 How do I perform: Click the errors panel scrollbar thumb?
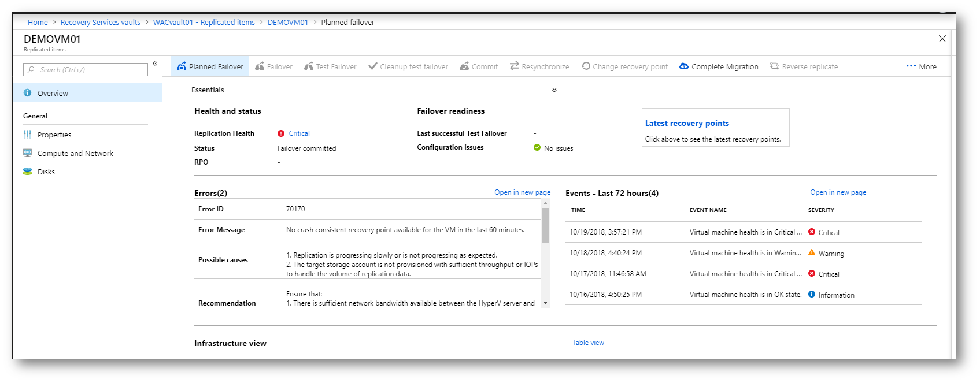click(545, 225)
